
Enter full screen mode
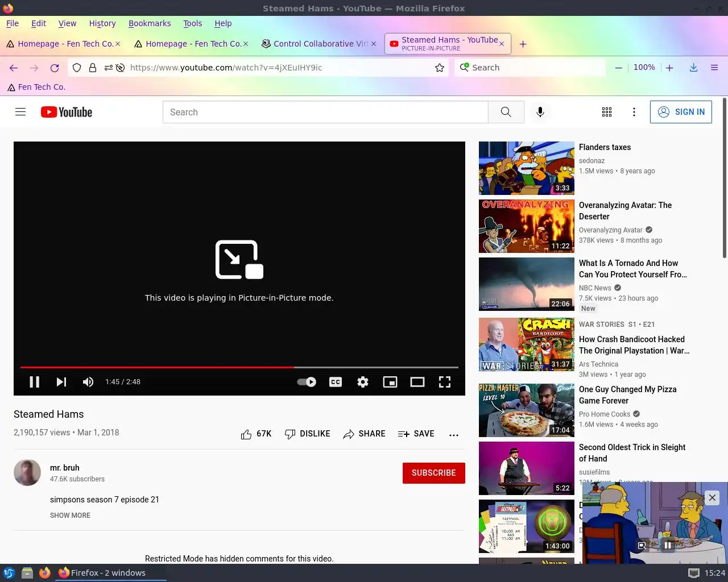(445, 382)
